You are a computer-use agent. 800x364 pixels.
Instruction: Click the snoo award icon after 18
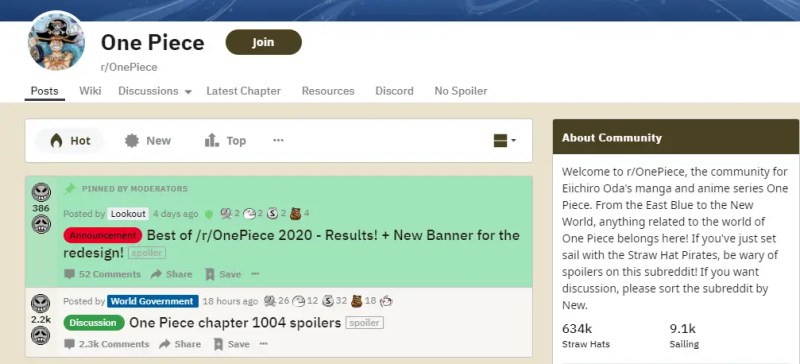(x=386, y=301)
